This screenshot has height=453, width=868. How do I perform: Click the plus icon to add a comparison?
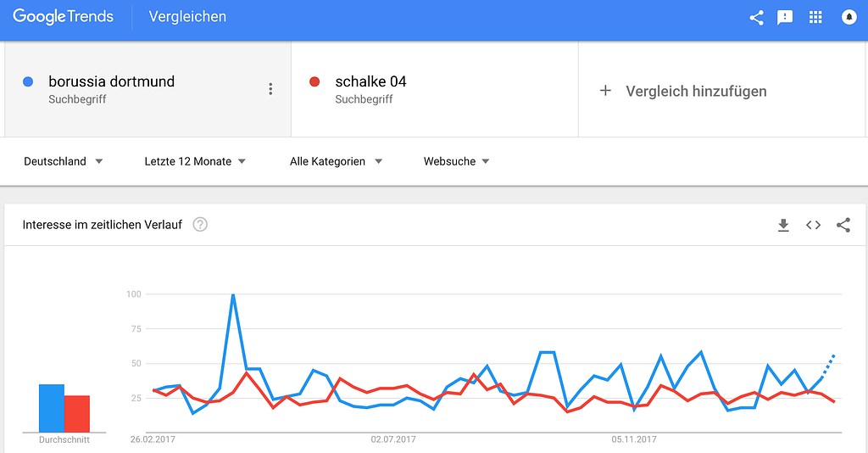pyautogui.click(x=605, y=90)
